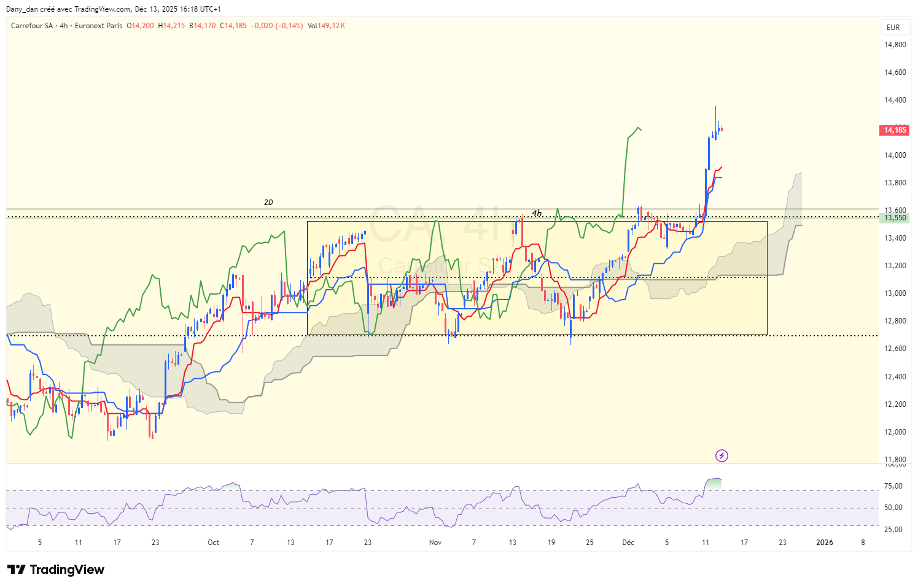This screenshot has width=918, height=588.
Task: Click the "Déc" label on time axis
Action: (628, 543)
